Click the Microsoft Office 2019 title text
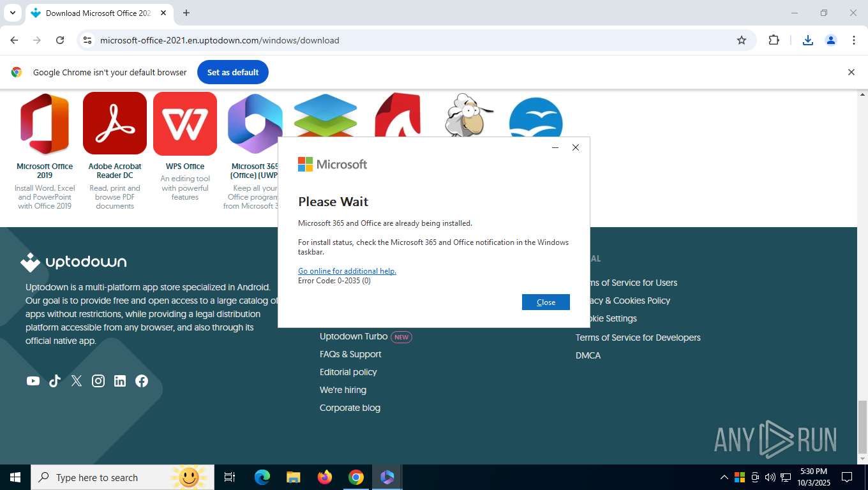 (45, 171)
